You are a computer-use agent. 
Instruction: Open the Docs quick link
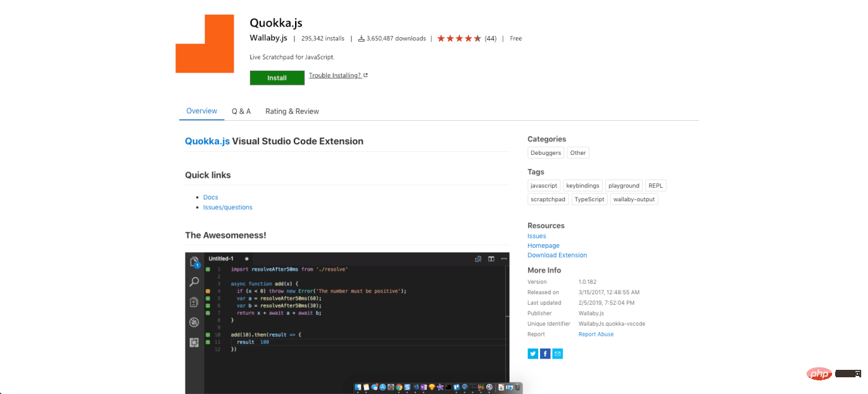pyautogui.click(x=211, y=197)
